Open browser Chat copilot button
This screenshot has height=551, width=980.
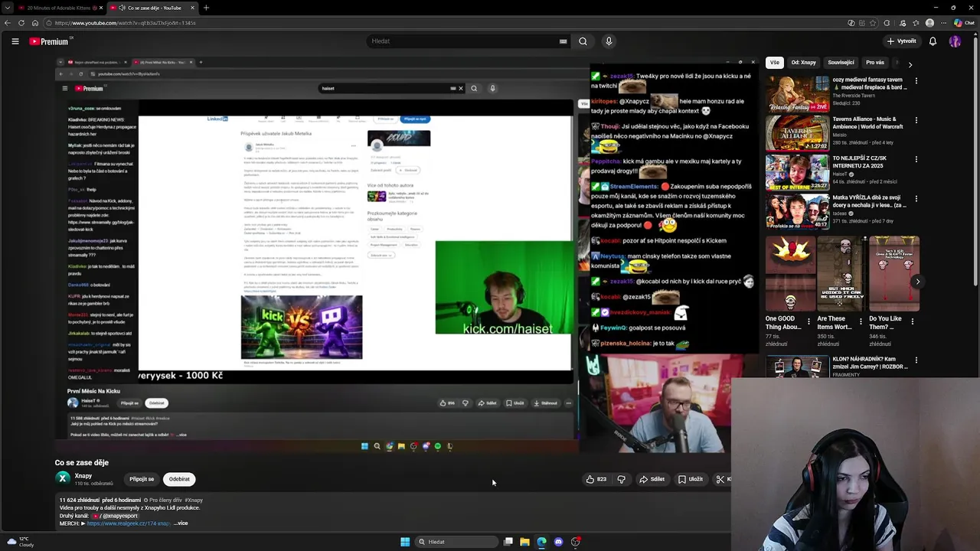tap(964, 23)
